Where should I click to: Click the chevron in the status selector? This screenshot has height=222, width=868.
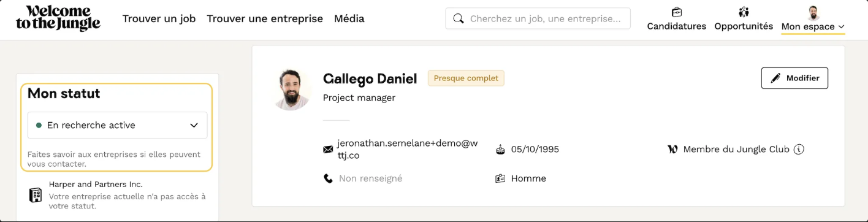[x=194, y=125]
